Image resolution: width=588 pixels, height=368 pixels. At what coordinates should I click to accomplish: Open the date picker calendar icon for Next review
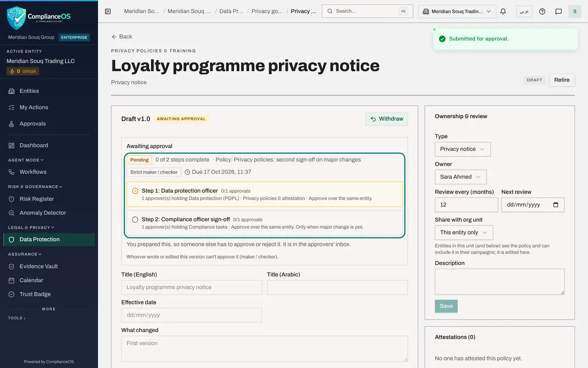pyautogui.click(x=556, y=205)
